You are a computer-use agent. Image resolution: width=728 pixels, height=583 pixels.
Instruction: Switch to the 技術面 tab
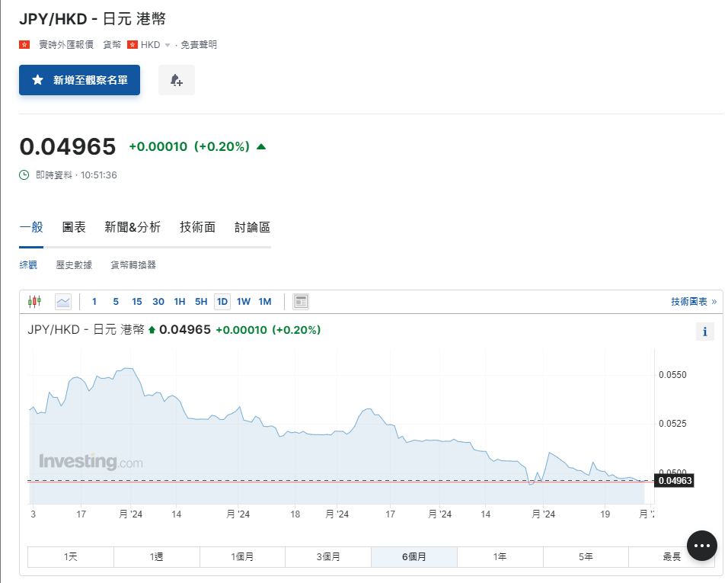tap(198, 227)
